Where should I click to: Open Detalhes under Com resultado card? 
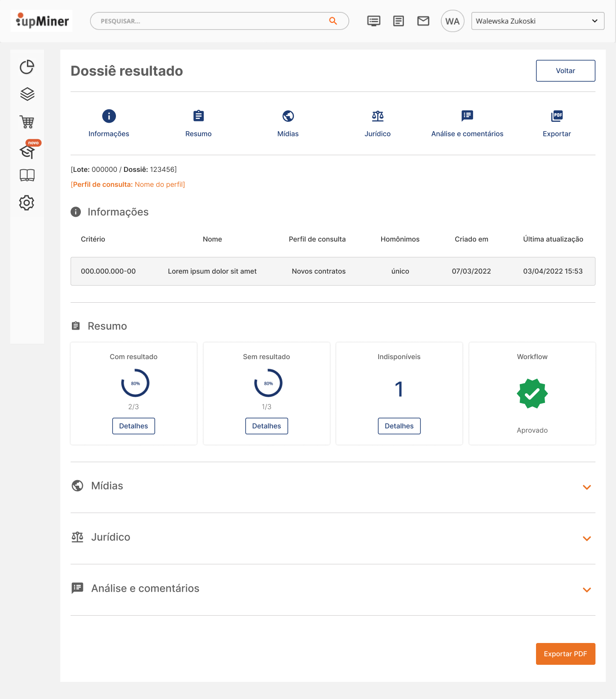[x=133, y=426]
